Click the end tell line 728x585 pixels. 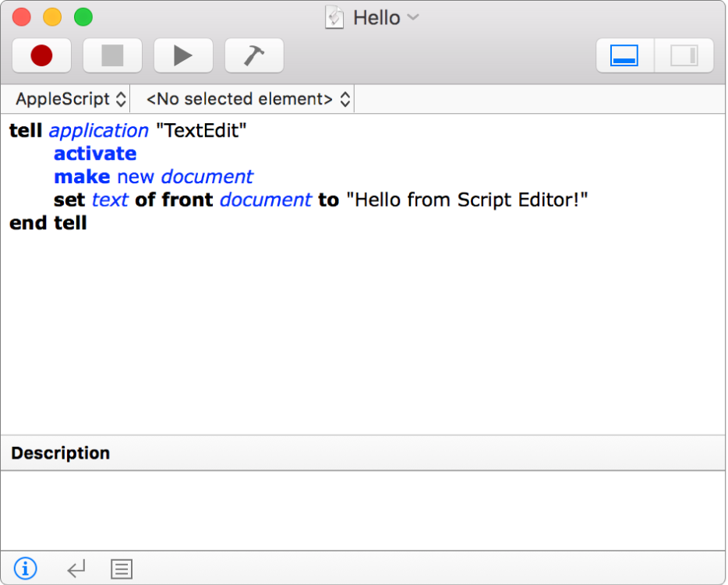tap(48, 223)
